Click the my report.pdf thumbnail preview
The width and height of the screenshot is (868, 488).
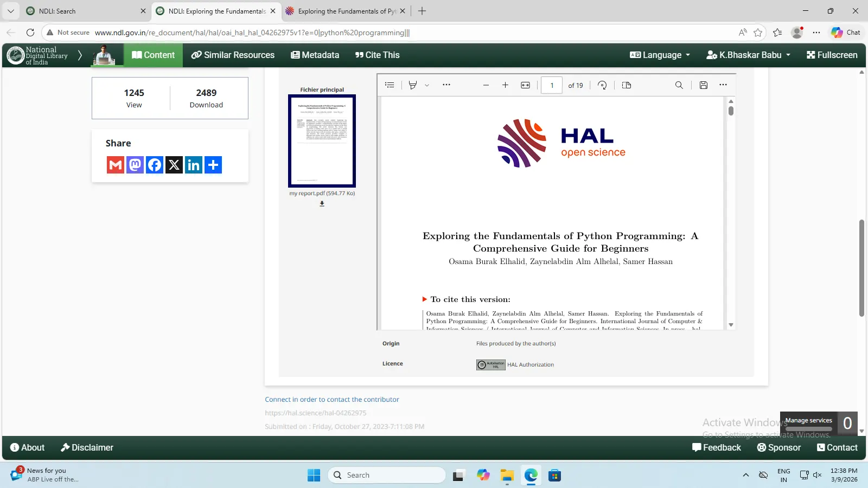click(322, 141)
